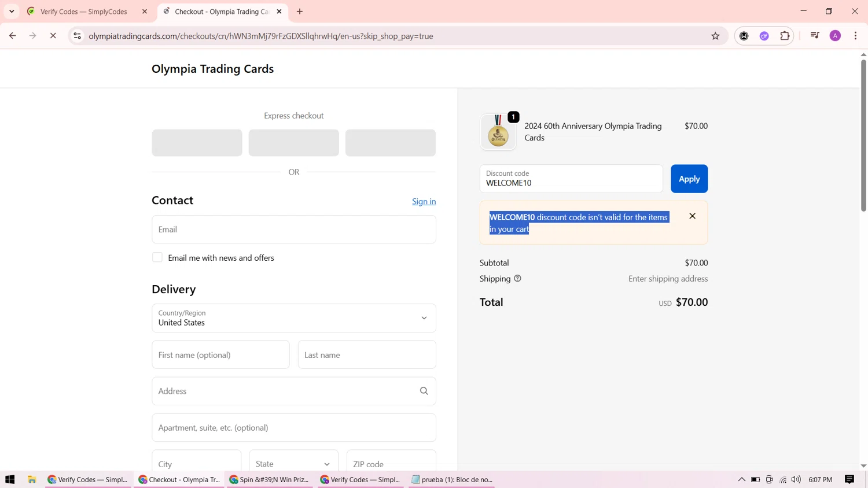This screenshot has width=868, height=488.
Task: Click the Discount code field
Action: click(571, 179)
